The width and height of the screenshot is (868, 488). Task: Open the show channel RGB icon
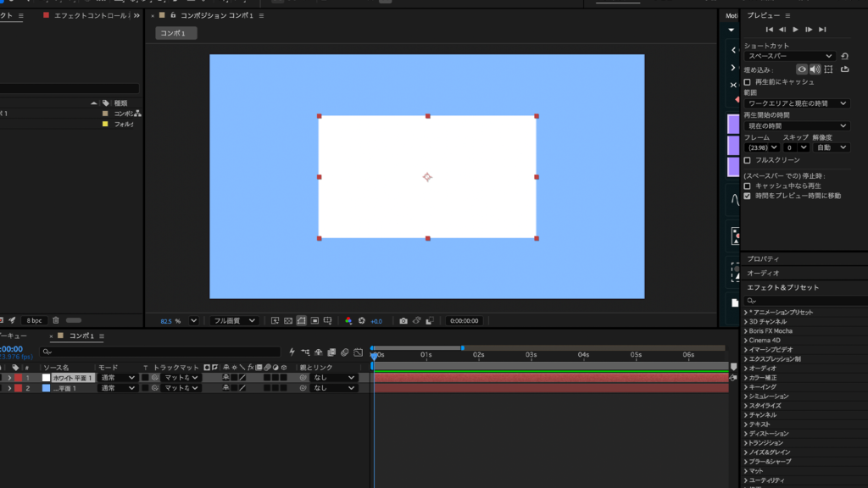(x=348, y=321)
